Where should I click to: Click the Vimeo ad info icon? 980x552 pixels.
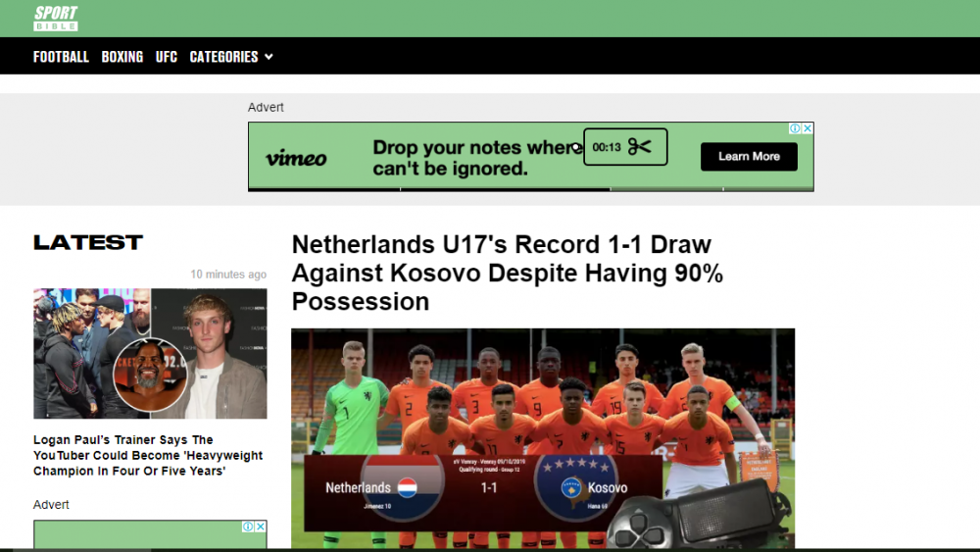click(795, 128)
